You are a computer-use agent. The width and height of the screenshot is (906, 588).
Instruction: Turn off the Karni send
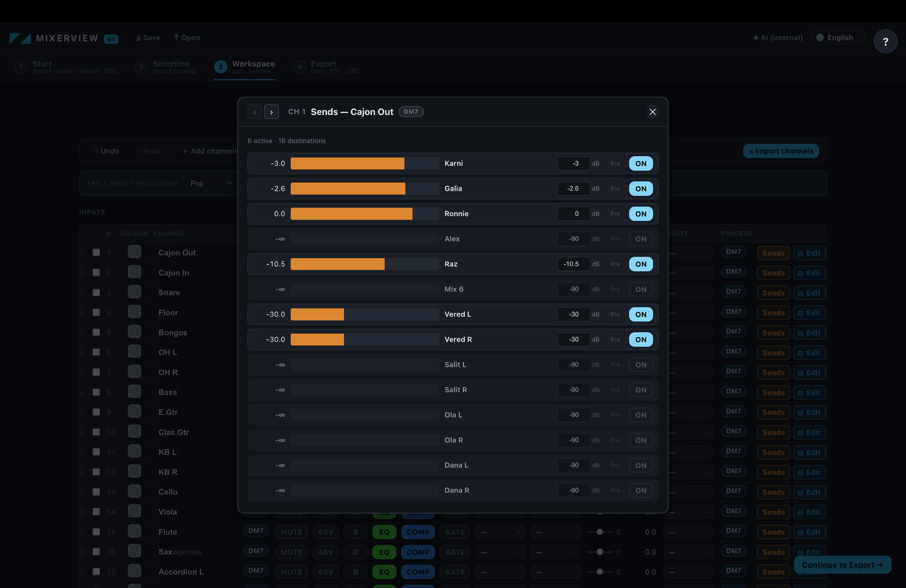641,164
